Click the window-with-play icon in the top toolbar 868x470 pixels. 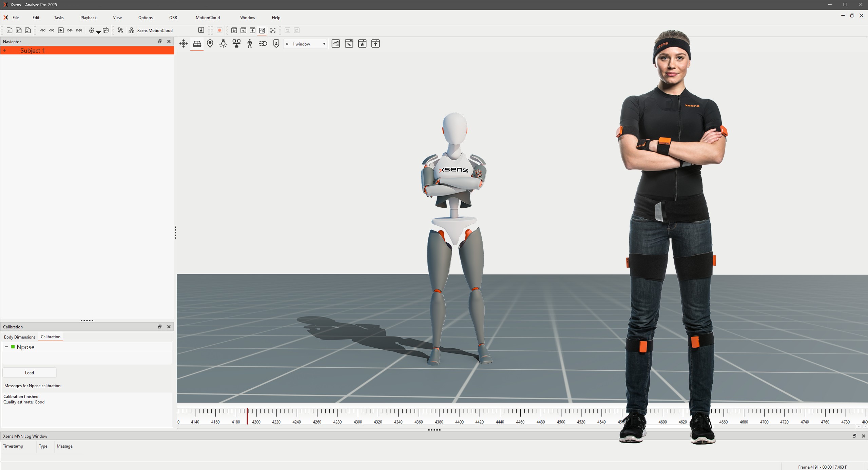(234, 30)
